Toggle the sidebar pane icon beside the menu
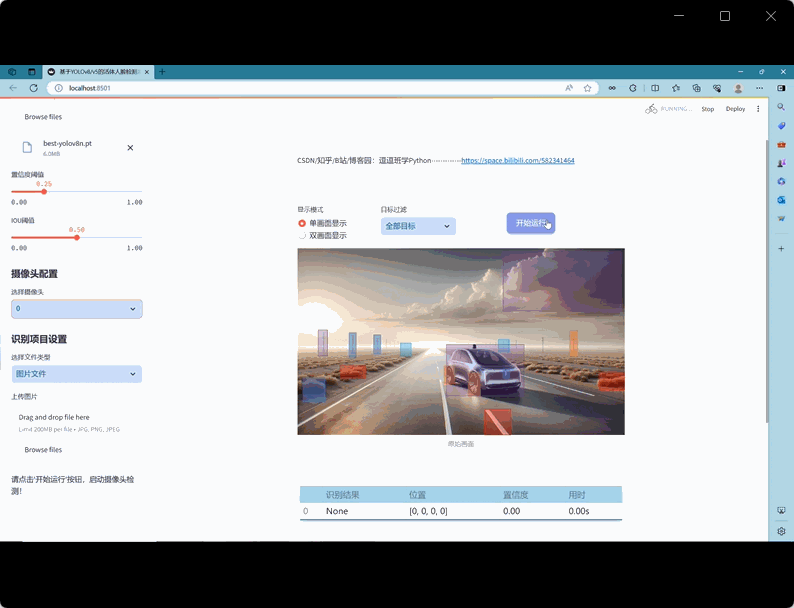The height and width of the screenshot is (608, 794). [x=781, y=88]
